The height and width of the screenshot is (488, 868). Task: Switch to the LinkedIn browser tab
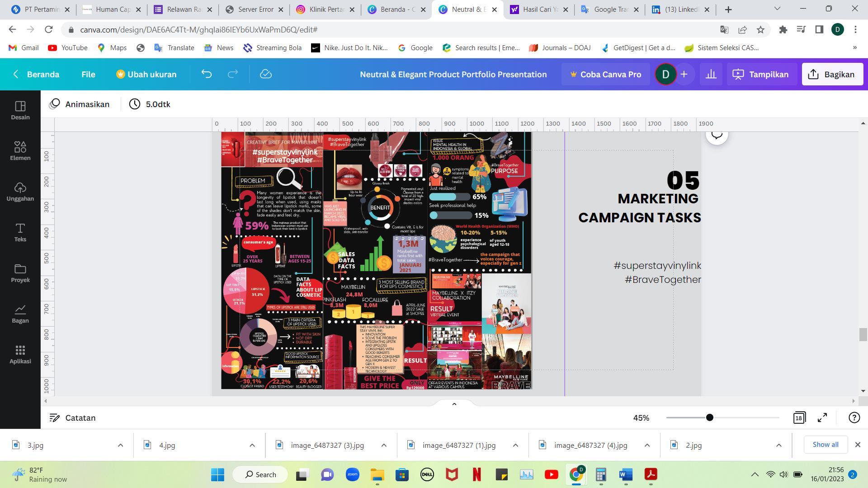click(680, 9)
